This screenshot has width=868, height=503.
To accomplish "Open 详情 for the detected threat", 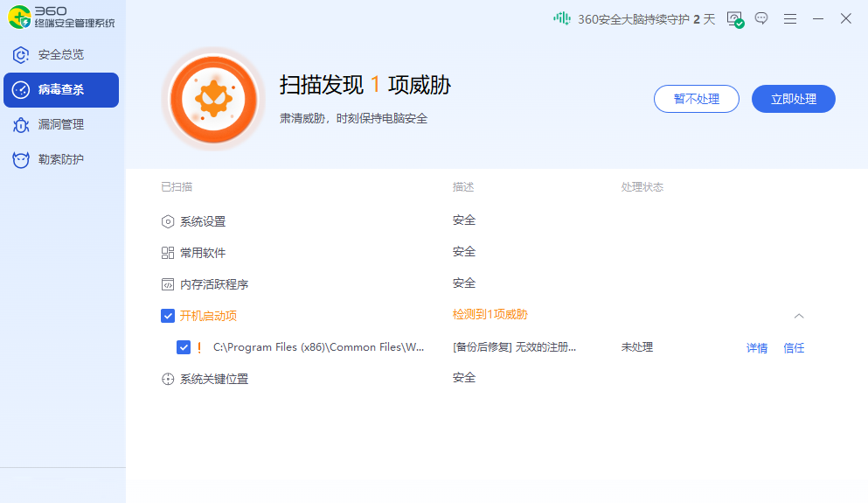I will click(757, 348).
